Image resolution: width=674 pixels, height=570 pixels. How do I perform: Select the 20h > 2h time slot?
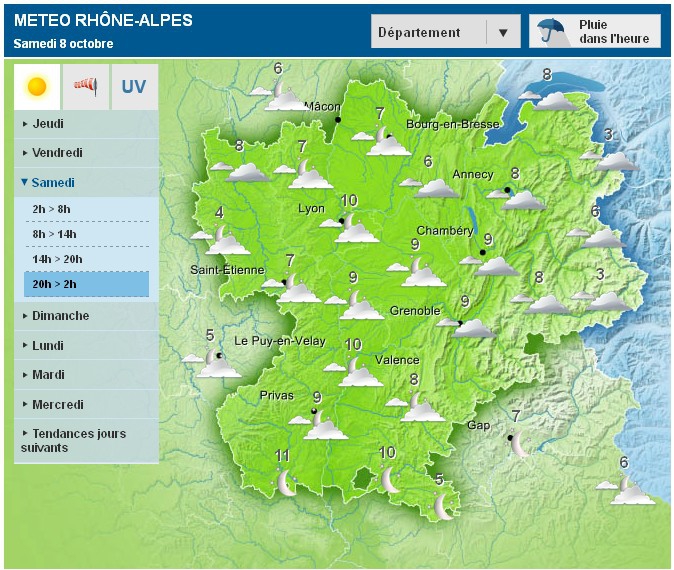click(x=86, y=284)
